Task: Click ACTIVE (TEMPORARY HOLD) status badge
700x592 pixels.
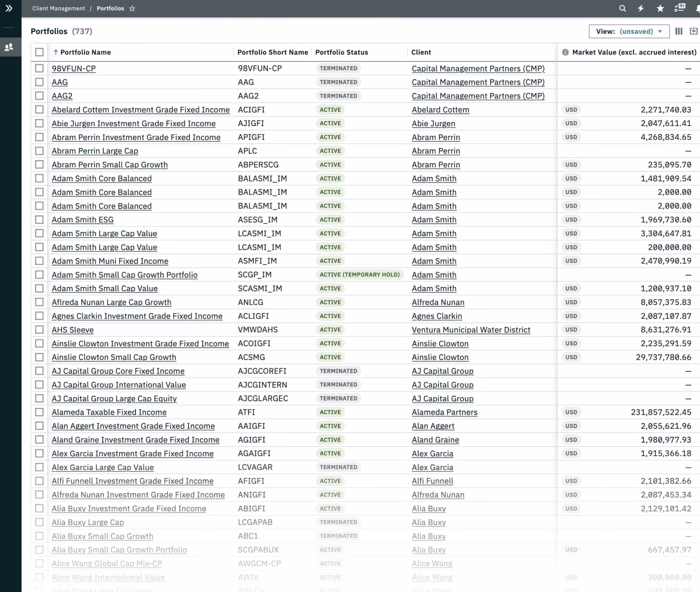Action: click(x=359, y=274)
